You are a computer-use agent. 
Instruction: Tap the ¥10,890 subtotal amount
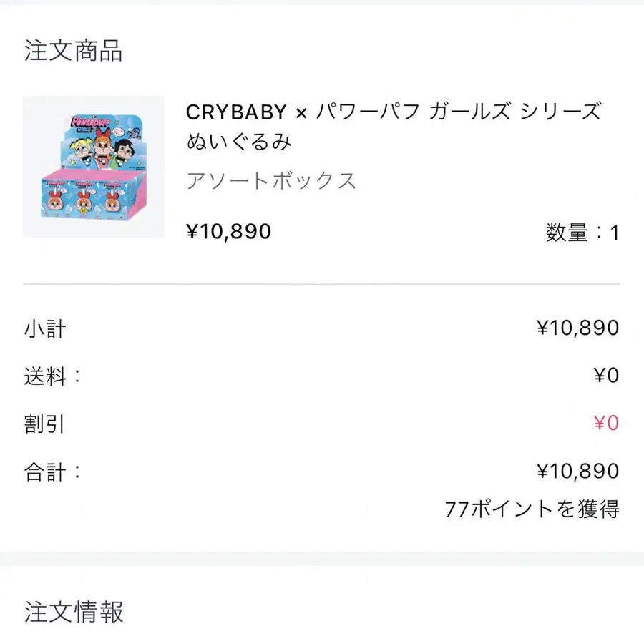click(578, 328)
